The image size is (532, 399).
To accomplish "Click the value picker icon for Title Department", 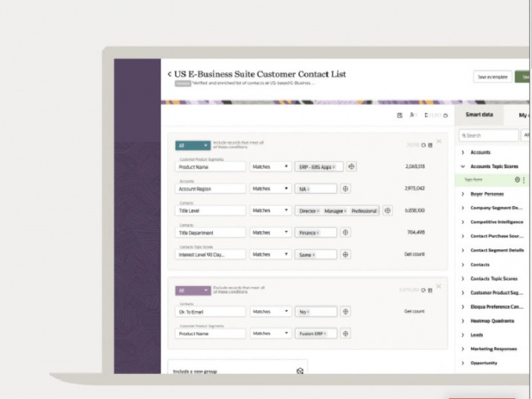I will coord(345,232).
